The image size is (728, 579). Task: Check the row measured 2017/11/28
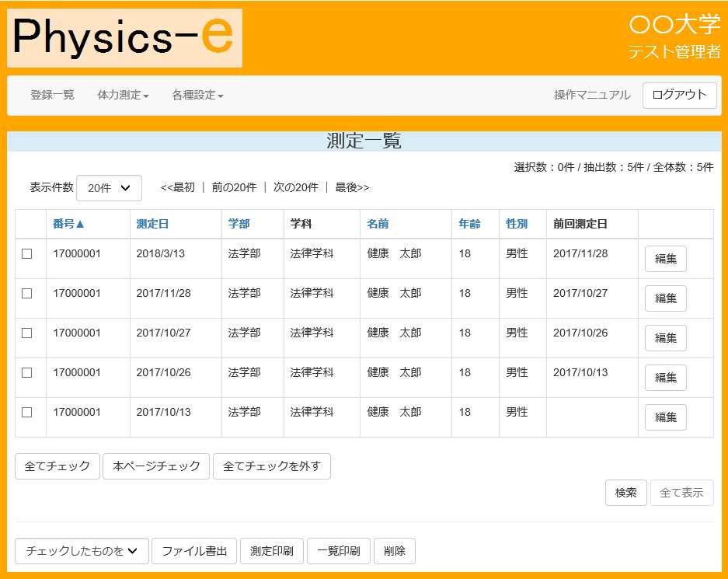27,294
